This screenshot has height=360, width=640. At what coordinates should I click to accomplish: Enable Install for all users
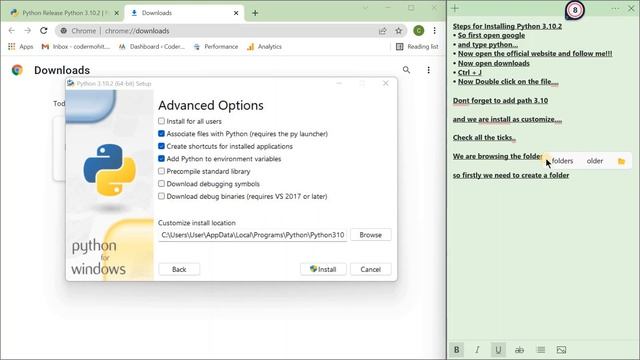click(161, 121)
